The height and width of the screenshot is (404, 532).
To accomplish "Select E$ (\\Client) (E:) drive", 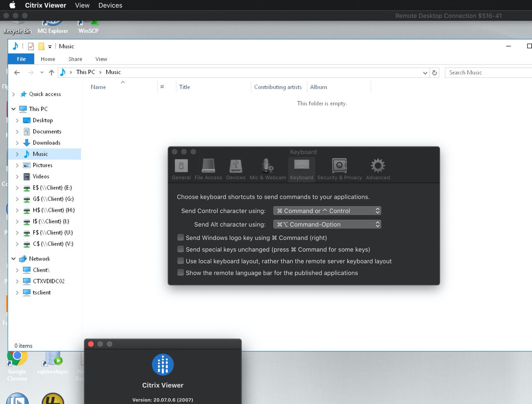I will coord(52,187).
